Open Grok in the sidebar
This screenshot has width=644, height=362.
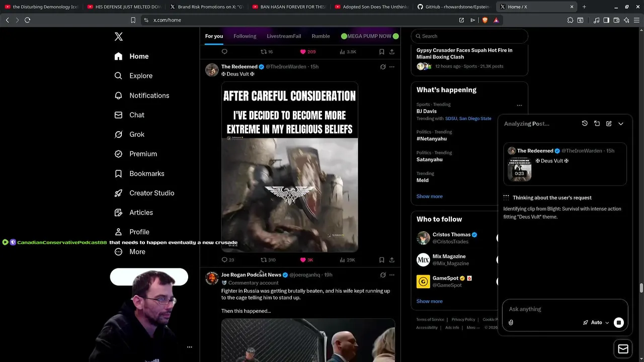[129, 135]
